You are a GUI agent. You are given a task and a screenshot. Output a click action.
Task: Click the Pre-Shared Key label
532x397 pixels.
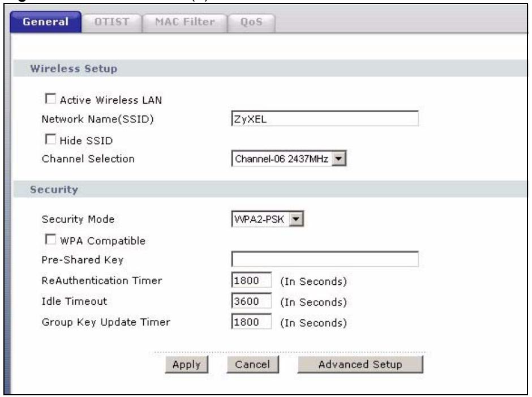tap(83, 260)
